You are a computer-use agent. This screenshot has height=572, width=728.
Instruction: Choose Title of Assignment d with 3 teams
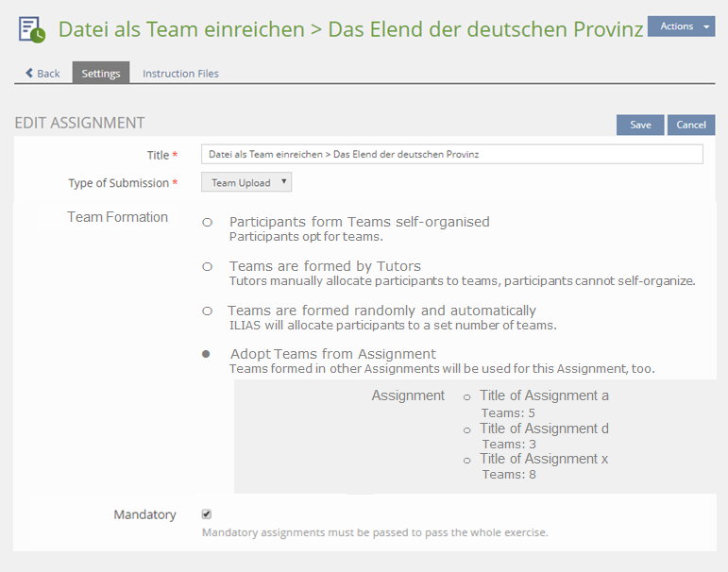pos(466,429)
